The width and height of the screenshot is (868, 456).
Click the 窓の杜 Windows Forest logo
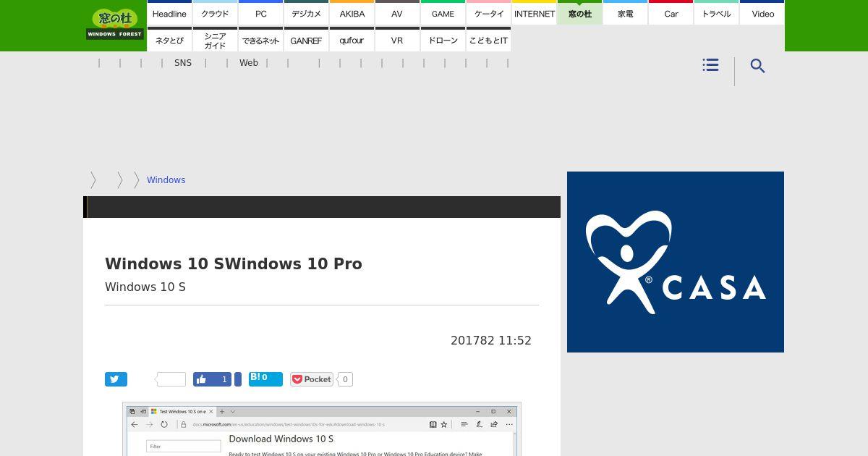[x=114, y=24]
